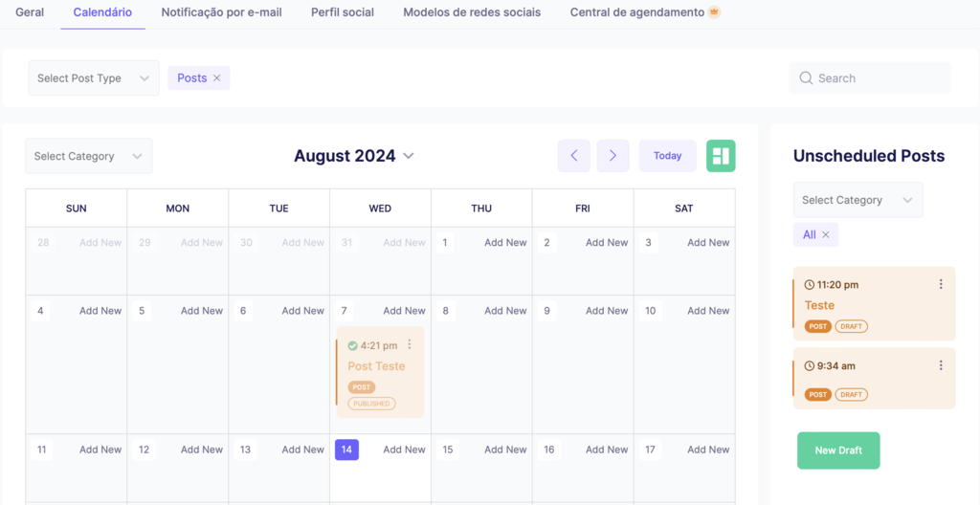Switch to the Geral tab
This screenshot has height=505, width=980.
(x=30, y=11)
